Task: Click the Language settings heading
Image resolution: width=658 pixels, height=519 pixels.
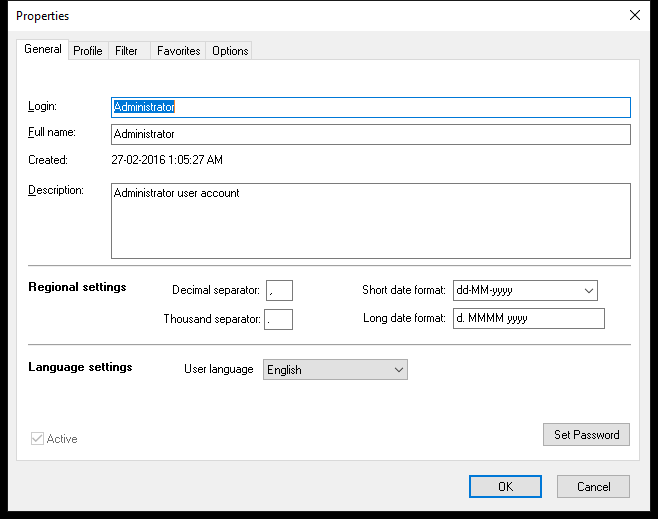Action: [x=80, y=367]
